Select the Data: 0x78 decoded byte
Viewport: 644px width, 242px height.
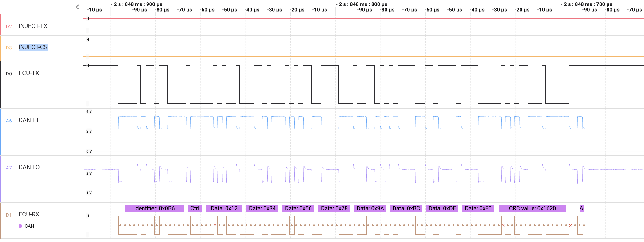[334, 208]
